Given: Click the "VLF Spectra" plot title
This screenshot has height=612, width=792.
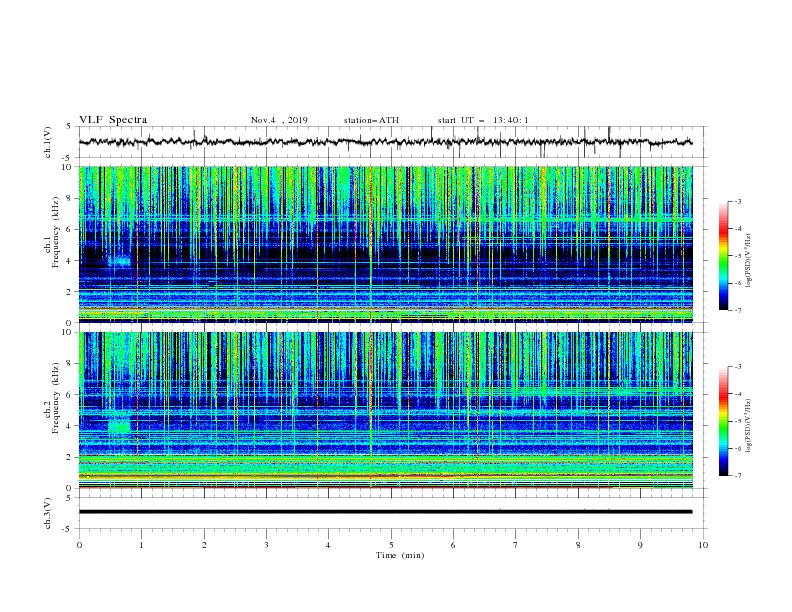Looking at the screenshot, I should pos(113,120).
